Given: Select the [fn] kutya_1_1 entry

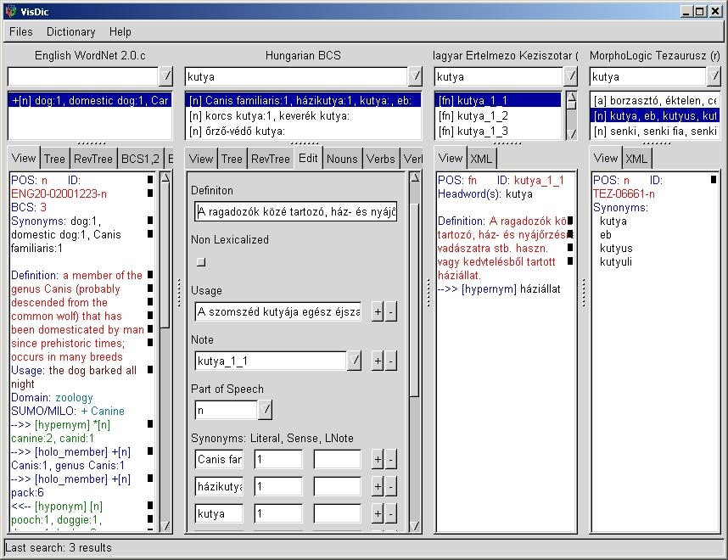Looking at the screenshot, I should (498, 100).
